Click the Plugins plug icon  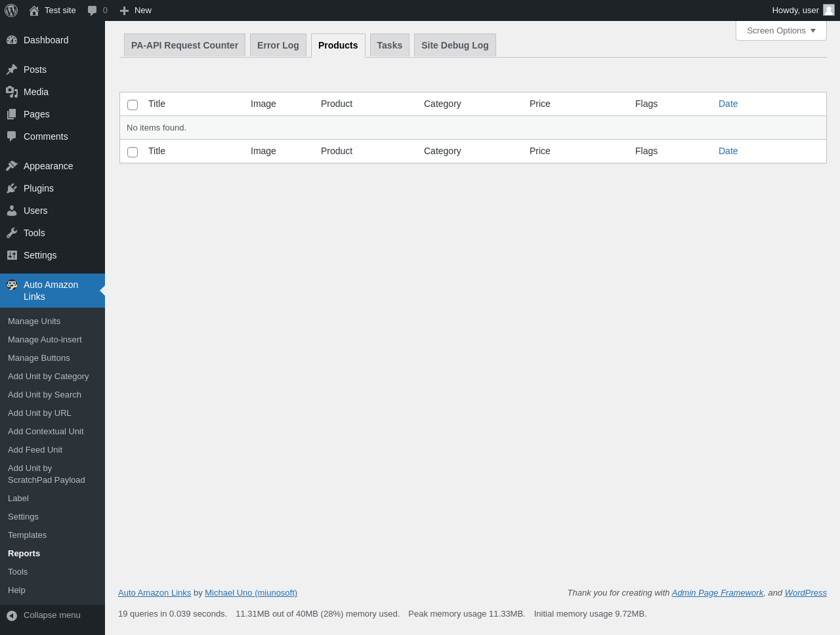tap(12, 188)
